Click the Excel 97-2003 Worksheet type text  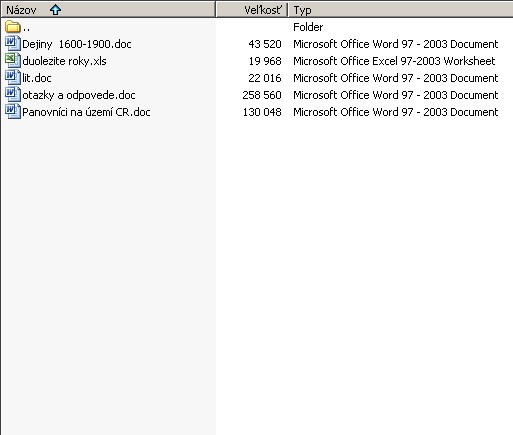click(x=433, y=61)
